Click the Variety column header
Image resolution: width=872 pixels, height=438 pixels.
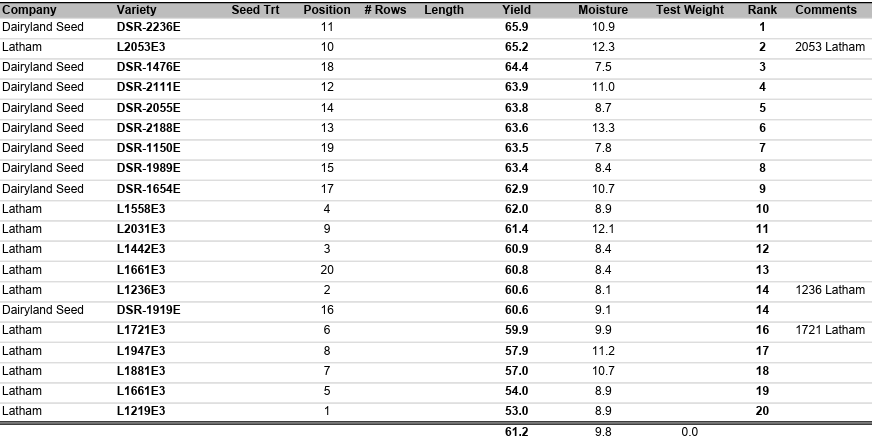pos(137,10)
